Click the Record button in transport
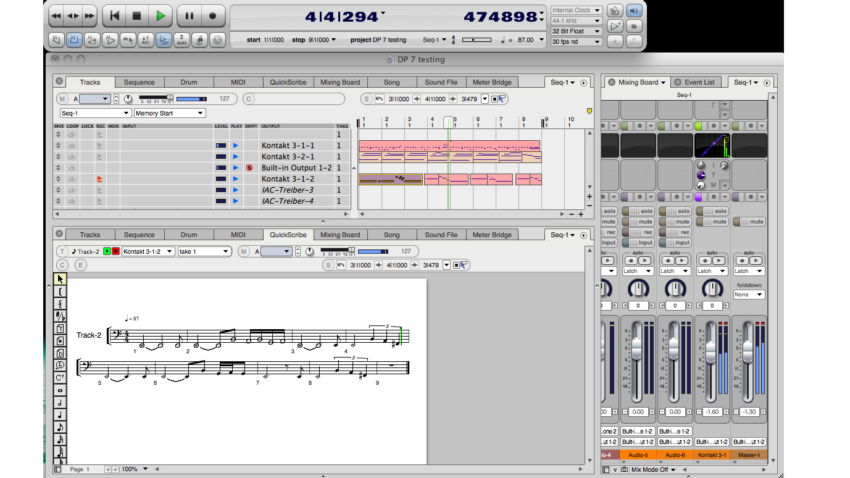The height and width of the screenshot is (478, 850). (213, 16)
